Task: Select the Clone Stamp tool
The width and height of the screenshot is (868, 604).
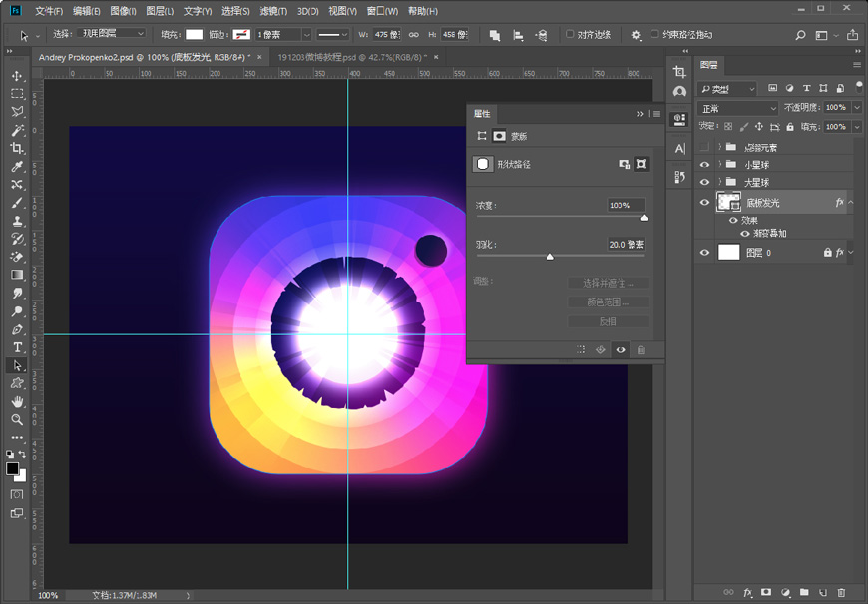Action: [17, 221]
